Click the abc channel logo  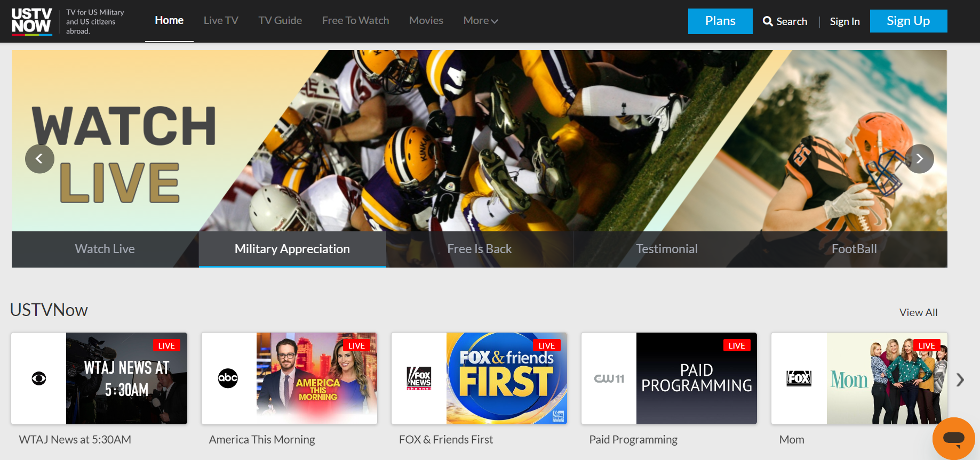point(228,378)
